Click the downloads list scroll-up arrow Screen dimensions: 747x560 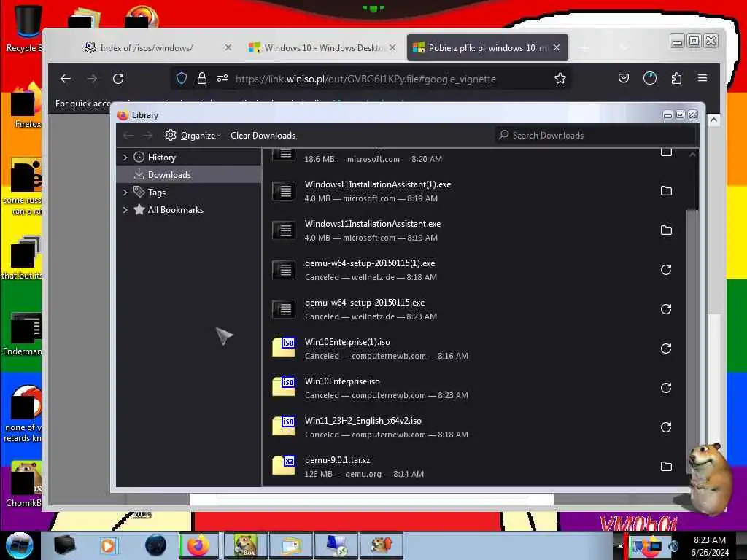[692, 155]
